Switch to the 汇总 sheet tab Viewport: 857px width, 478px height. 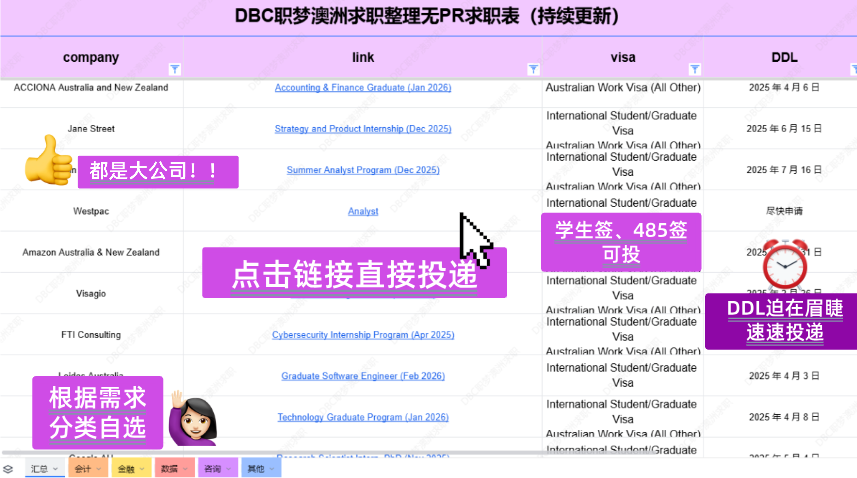(39, 469)
